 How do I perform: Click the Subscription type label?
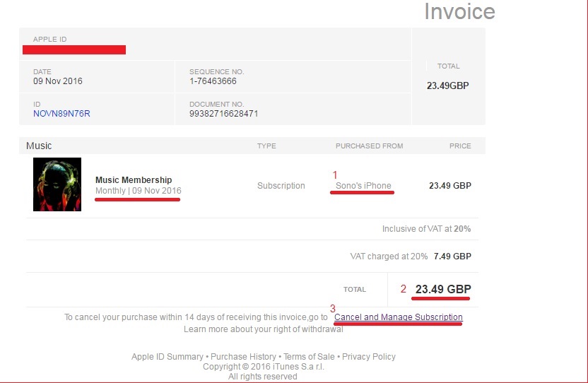[281, 186]
